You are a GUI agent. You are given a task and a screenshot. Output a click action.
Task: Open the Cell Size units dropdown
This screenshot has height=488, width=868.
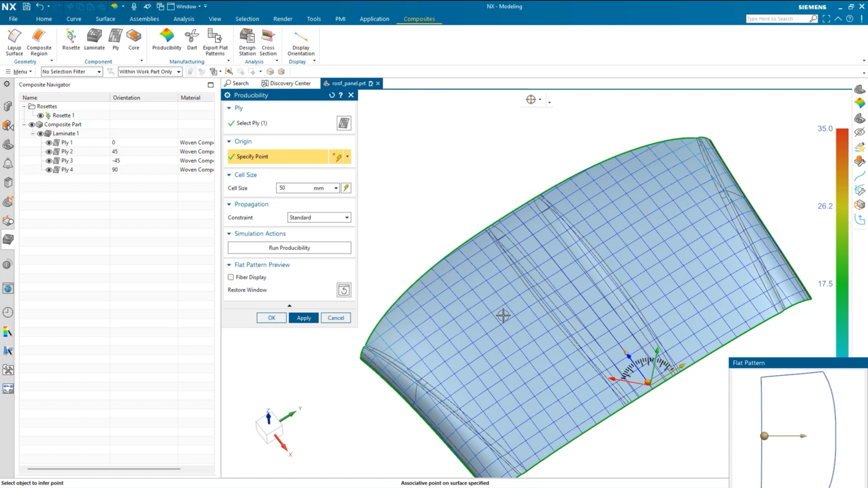[335, 188]
